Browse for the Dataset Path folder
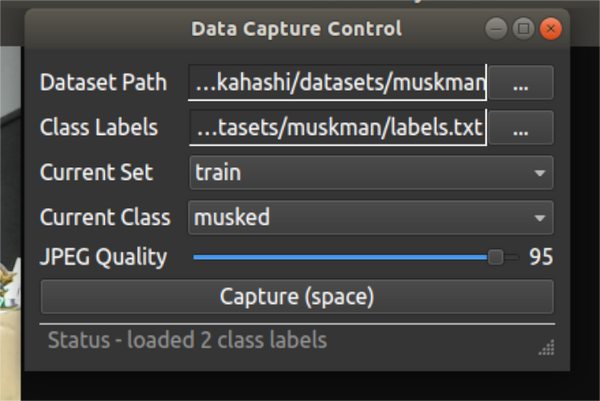The image size is (600, 401). (520, 84)
